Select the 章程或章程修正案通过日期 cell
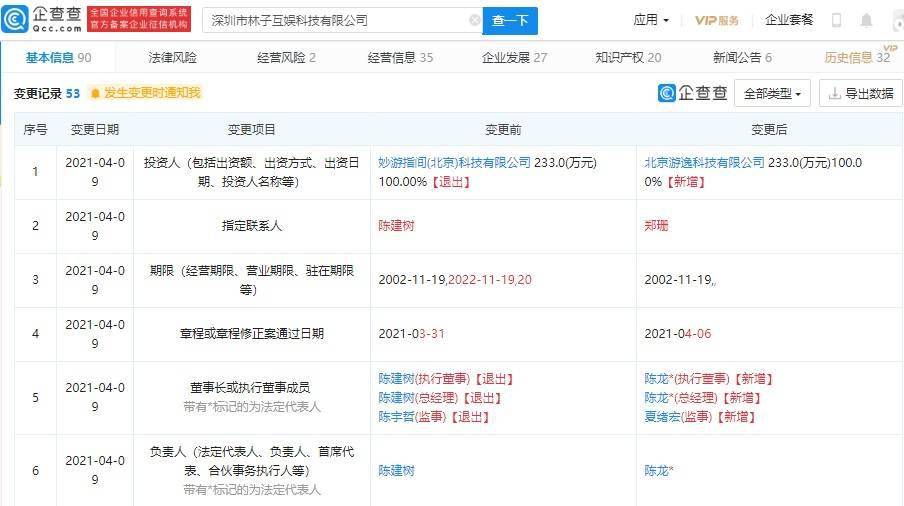The height and width of the screenshot is (506, 904). 251,334
